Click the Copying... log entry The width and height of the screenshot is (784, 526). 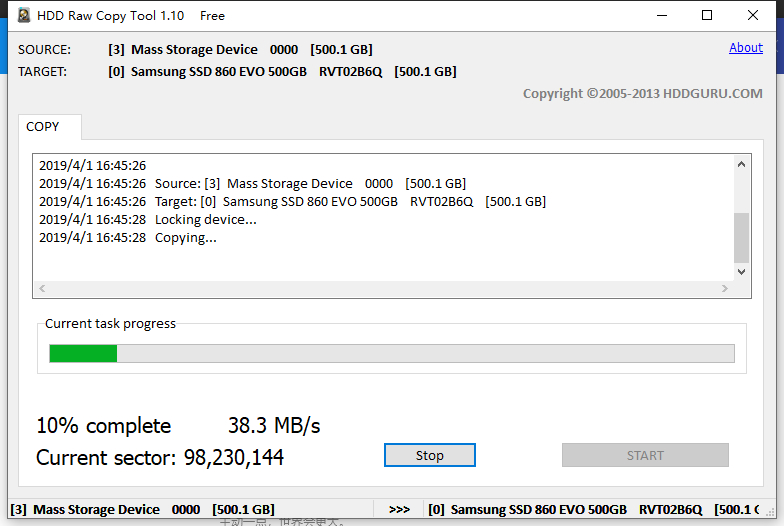coord(186,238)
